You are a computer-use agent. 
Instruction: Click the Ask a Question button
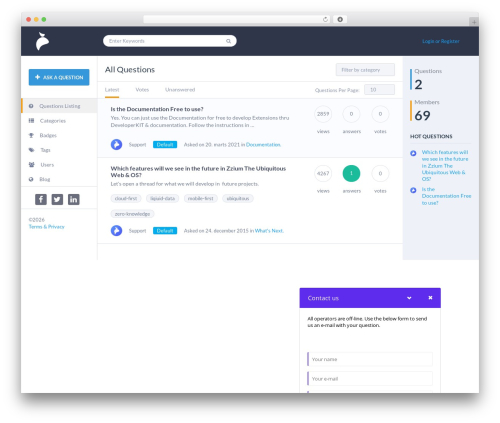pos(59,77)
